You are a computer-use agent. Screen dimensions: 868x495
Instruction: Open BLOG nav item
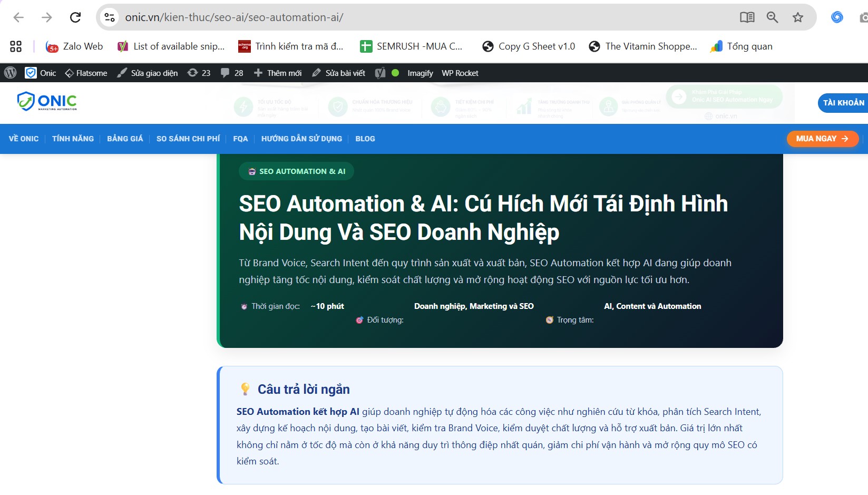365,139
